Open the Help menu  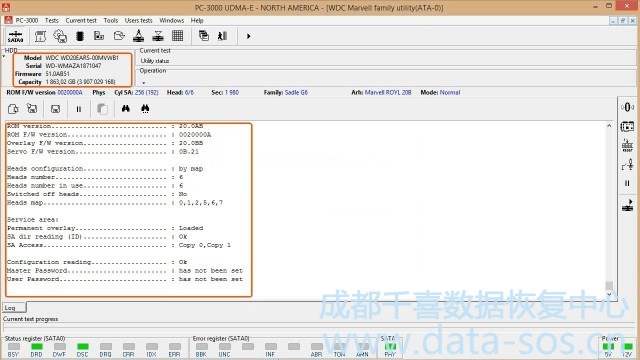pos(197,20)
